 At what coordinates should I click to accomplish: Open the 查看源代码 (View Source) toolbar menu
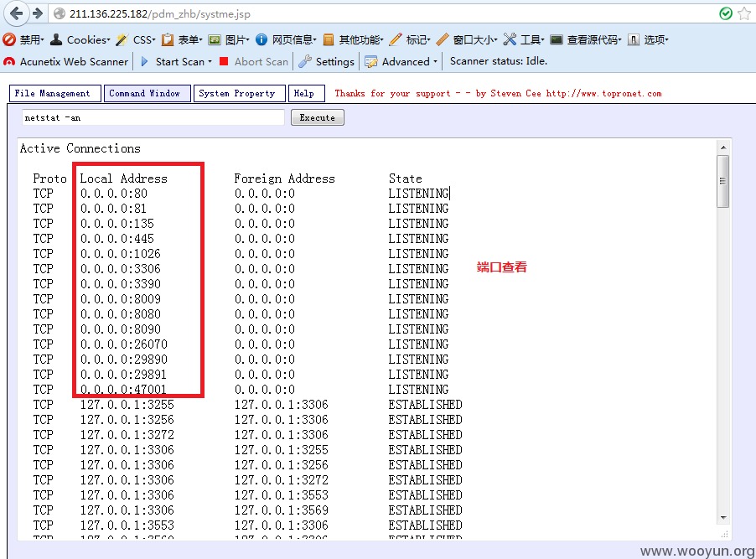coord(593,39)
